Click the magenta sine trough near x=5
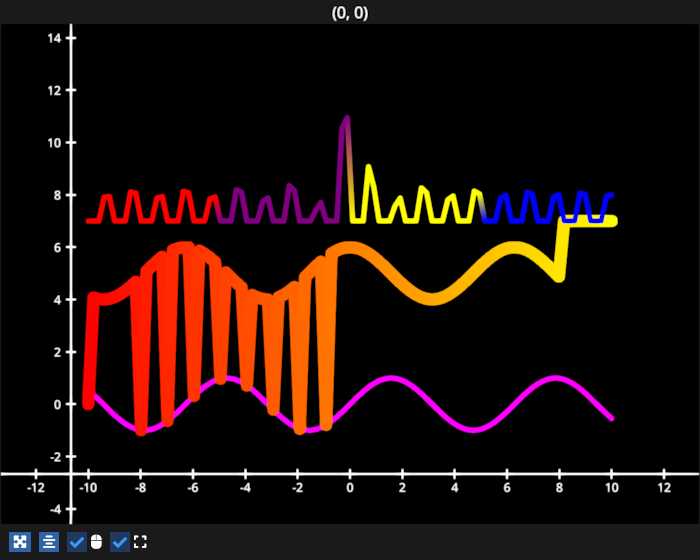The height and width of the screenshot is (560, 700). 474,430
